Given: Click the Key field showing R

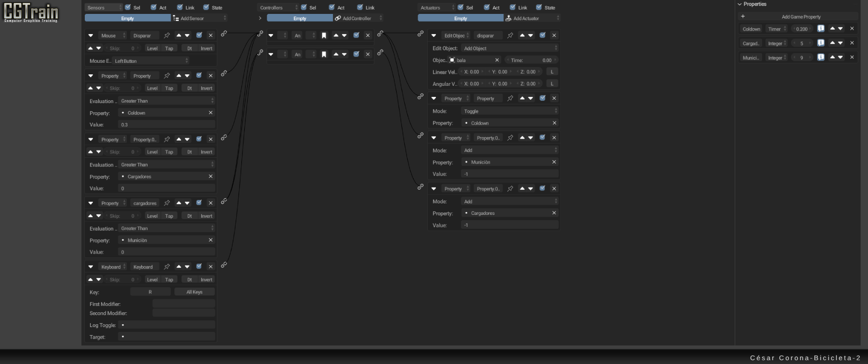Looking at the screenshot, I should point(150,292).
